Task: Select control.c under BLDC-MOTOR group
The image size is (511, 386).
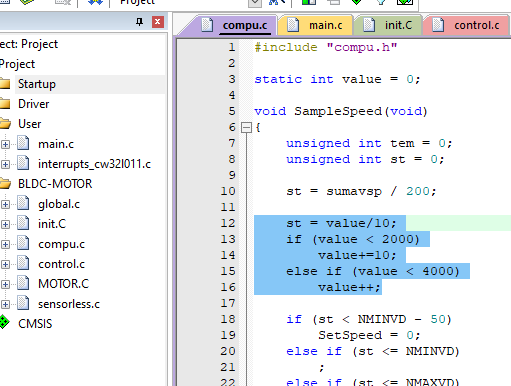Action: (x=61, y=264)
